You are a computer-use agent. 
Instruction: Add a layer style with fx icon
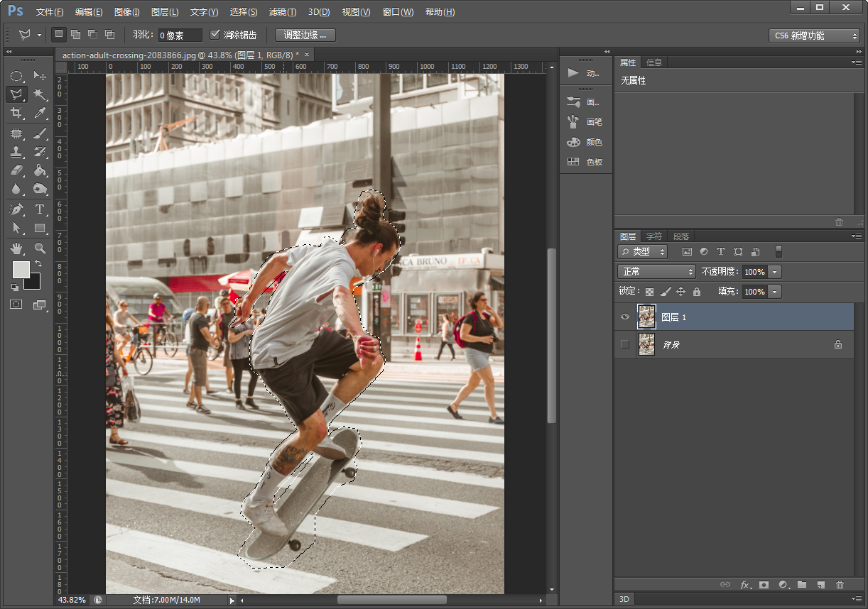click(x=745, y=585)
